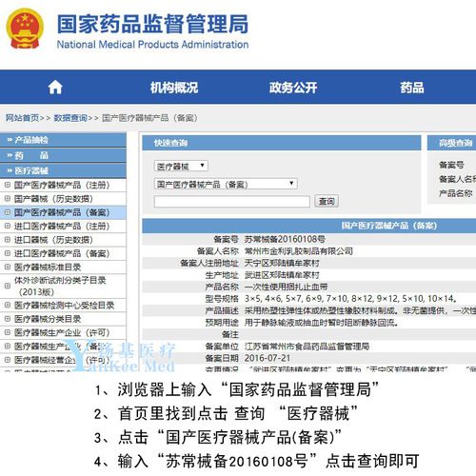This screenshot has height=476, width=476.
Task: Expand the 国产器械（历史数据） plus icon
Action: click(8, 199)
